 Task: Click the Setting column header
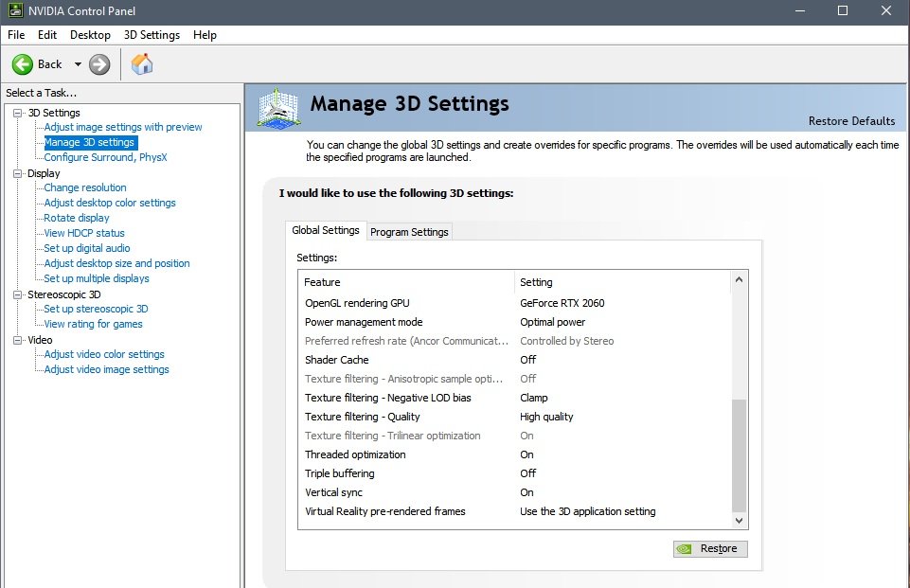(623, 282)
